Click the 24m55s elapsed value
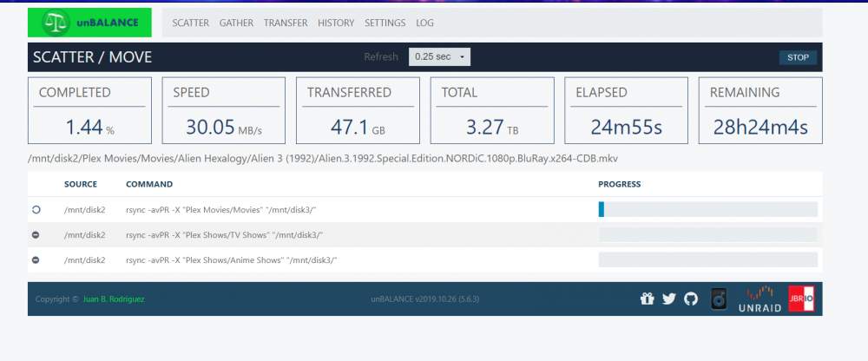Screen dimensions: 868x361 (x=626, y=128)
